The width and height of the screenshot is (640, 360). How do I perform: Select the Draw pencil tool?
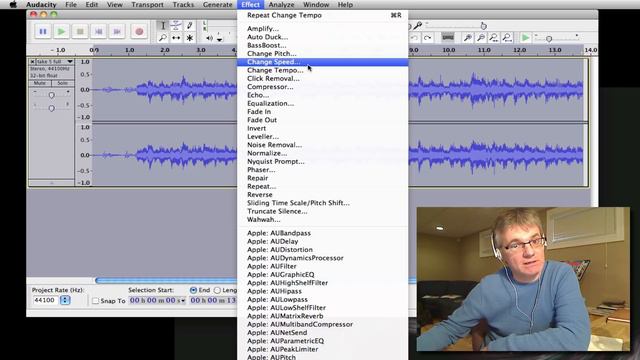pyautogui.click(x=189, y=25)
